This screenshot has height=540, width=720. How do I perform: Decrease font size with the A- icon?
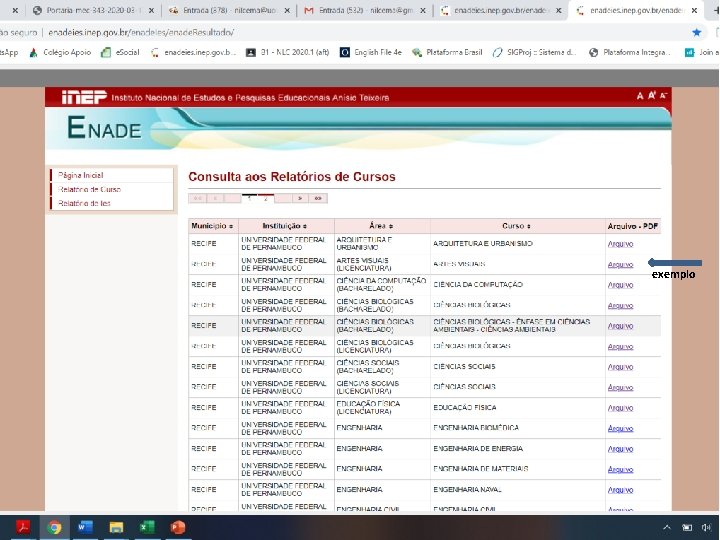point(663,96)
